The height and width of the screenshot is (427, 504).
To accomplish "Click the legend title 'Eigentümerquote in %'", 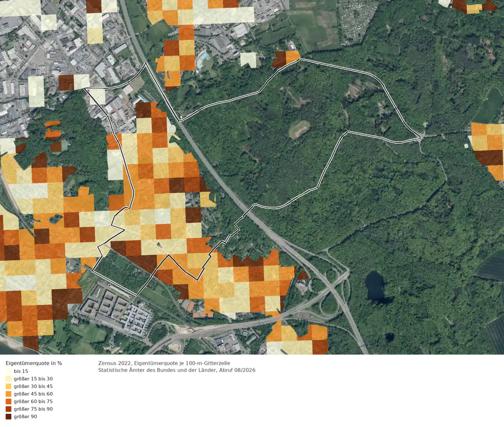I will tap(34, 363).
